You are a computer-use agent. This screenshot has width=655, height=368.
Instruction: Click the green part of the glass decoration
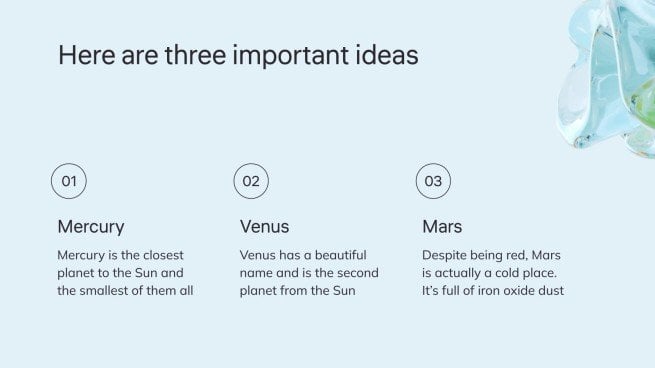[x=645, y=98]
